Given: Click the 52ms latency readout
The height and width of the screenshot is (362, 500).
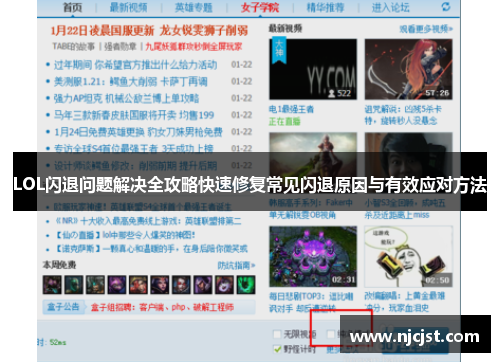Looking at the screenshot, I should click(x=58, y=342).
